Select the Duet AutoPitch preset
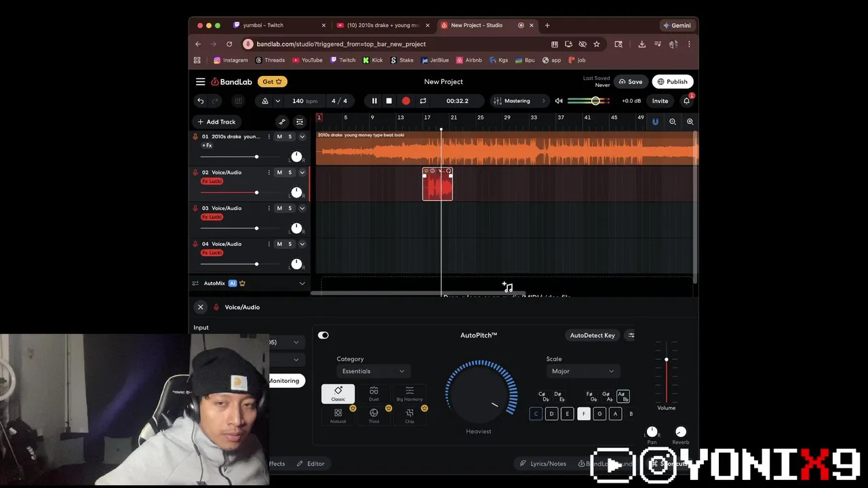This screenshot has height=488, width=868. [374, 394]
